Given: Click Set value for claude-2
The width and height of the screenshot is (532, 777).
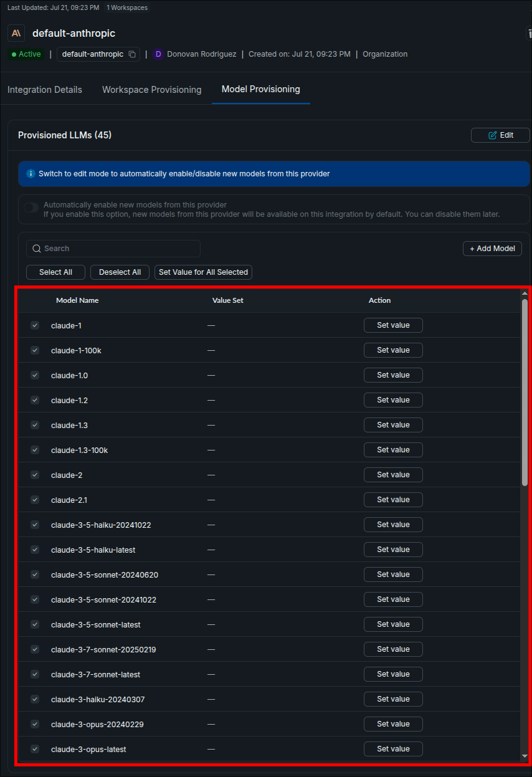Looking at the screenshot, I should point(393,475).
